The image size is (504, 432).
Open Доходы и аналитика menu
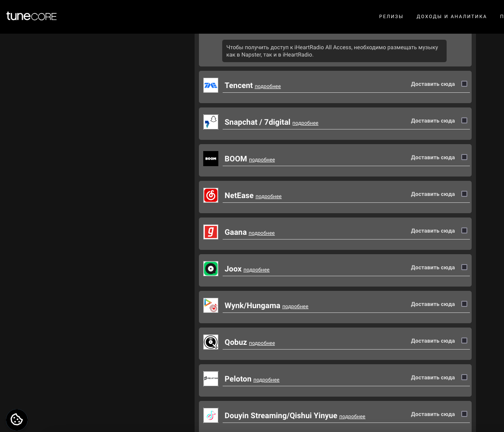(x=451, y=16)
